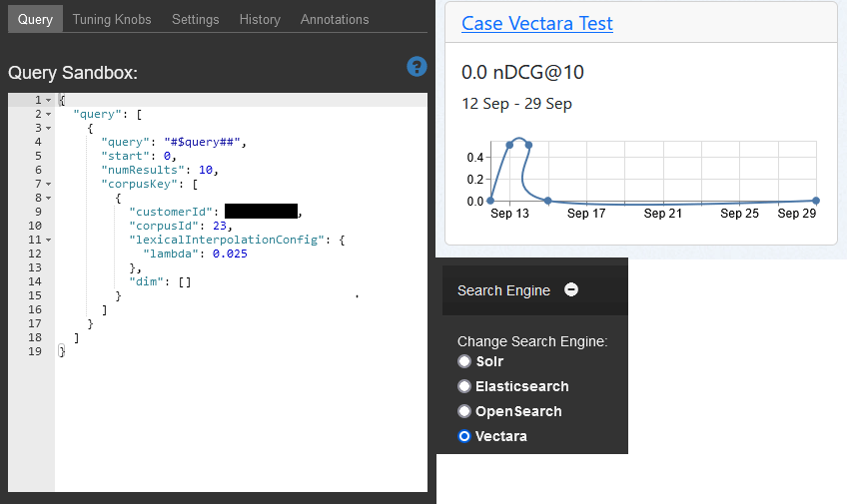Fold the code block at line 1
The width and height of the screenshot is (847, 504).
point(48,100)
